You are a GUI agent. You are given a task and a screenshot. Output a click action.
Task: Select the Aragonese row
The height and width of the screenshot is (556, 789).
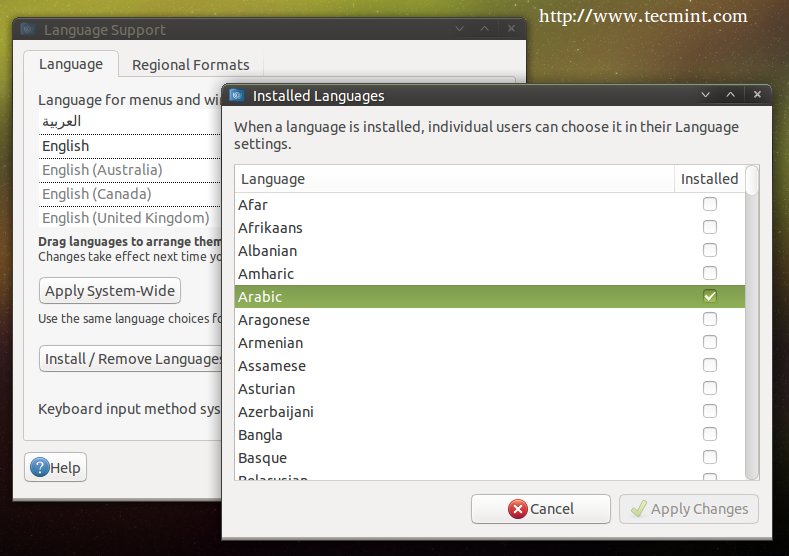tap(490, 320)
